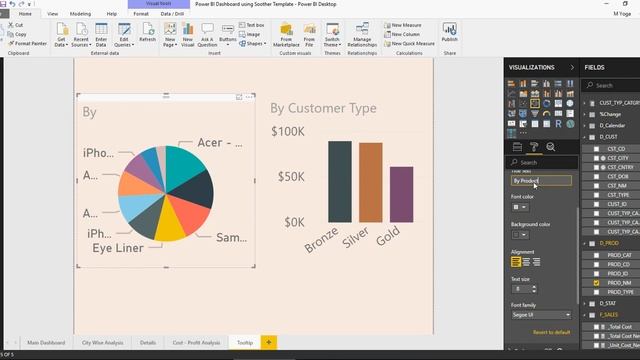
Task: Switch to Main Dashboard page
Action: click(x=46, y=342)
